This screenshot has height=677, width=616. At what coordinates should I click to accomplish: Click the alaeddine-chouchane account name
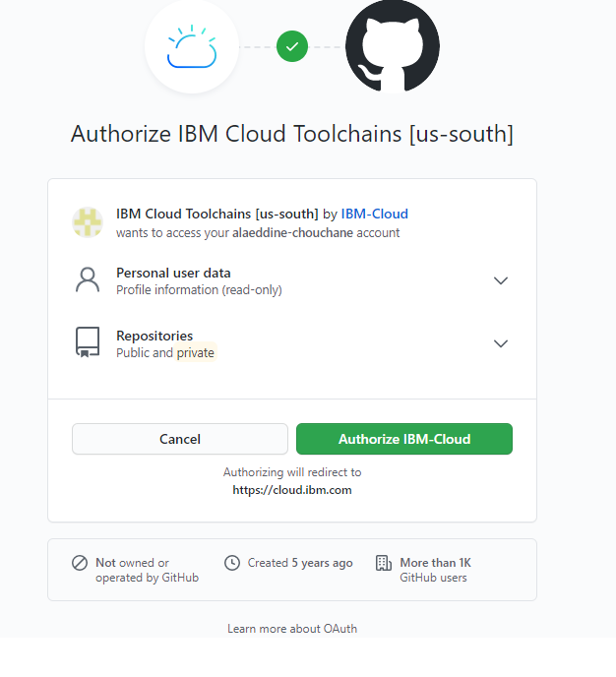point(292,232)
